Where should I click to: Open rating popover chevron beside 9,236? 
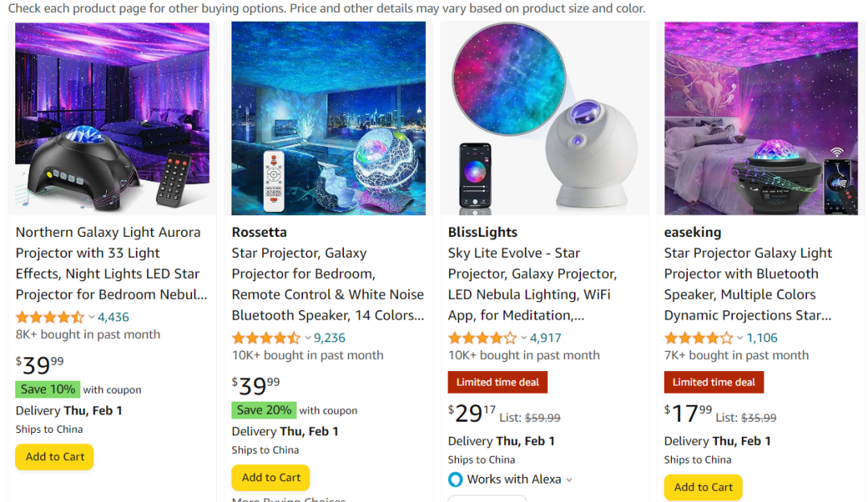(x=308, y=338)
